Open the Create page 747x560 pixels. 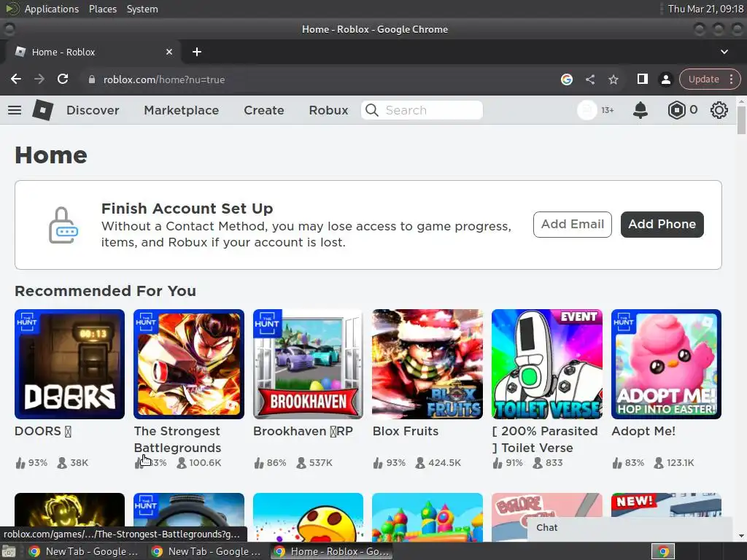tap(264, 111)
